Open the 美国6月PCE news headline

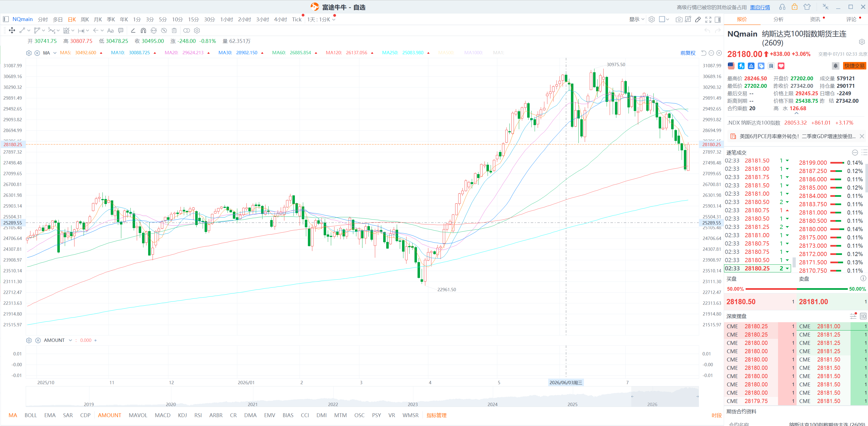pyautogui.click(x=797, y=136)
